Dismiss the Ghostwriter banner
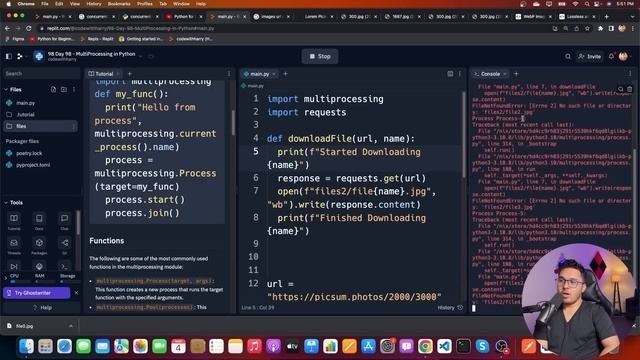The width and height of the screenshot is (640, 360). [76, 293]
